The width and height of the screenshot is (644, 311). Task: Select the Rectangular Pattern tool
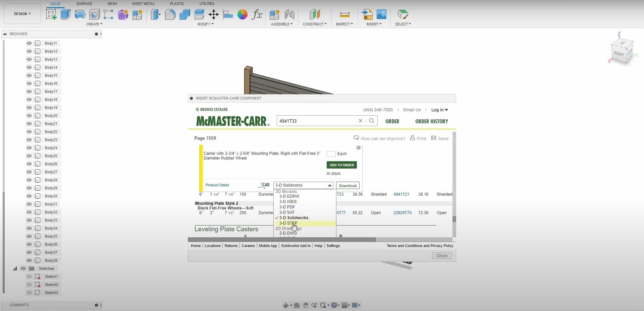[108, 14]
